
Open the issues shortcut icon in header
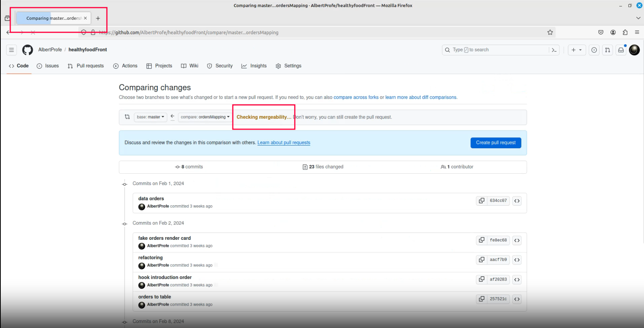(x=594, y=50)
